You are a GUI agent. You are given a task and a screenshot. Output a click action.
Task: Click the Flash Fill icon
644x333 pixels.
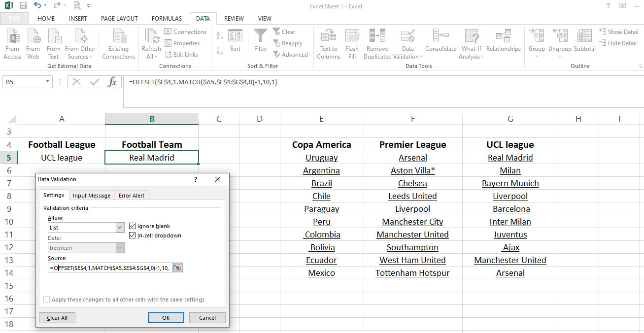352,37
